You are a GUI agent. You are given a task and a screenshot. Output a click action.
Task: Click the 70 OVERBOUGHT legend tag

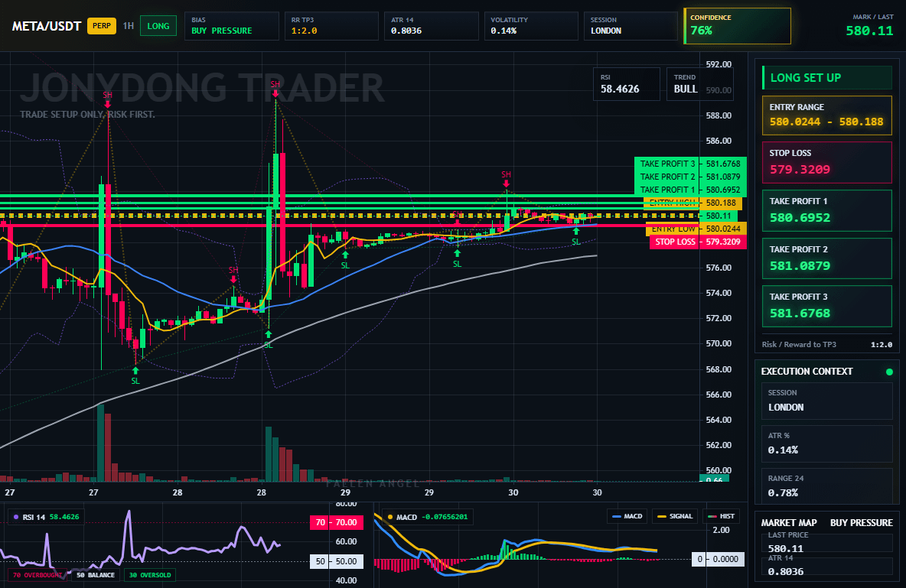[x=37, y=575]
